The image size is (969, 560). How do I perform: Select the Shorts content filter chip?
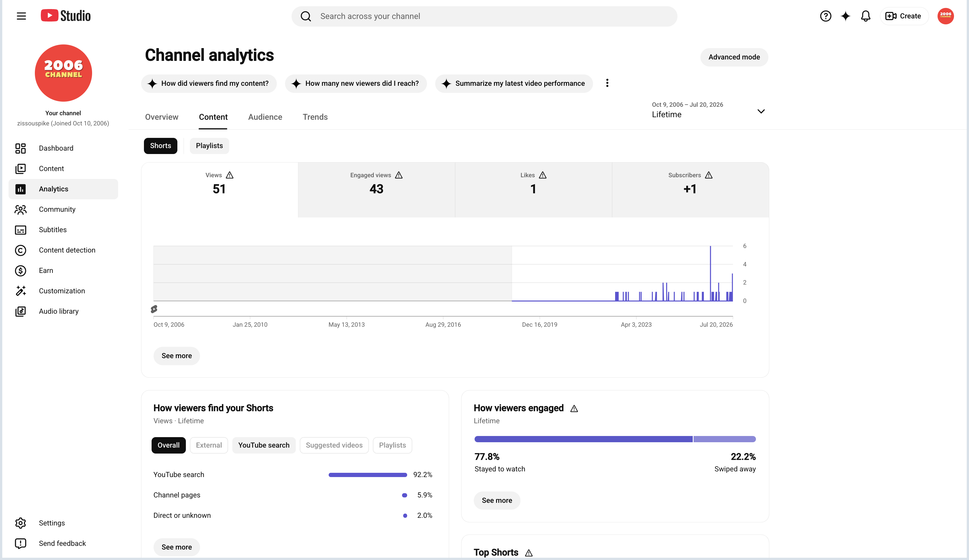[160, 146]
